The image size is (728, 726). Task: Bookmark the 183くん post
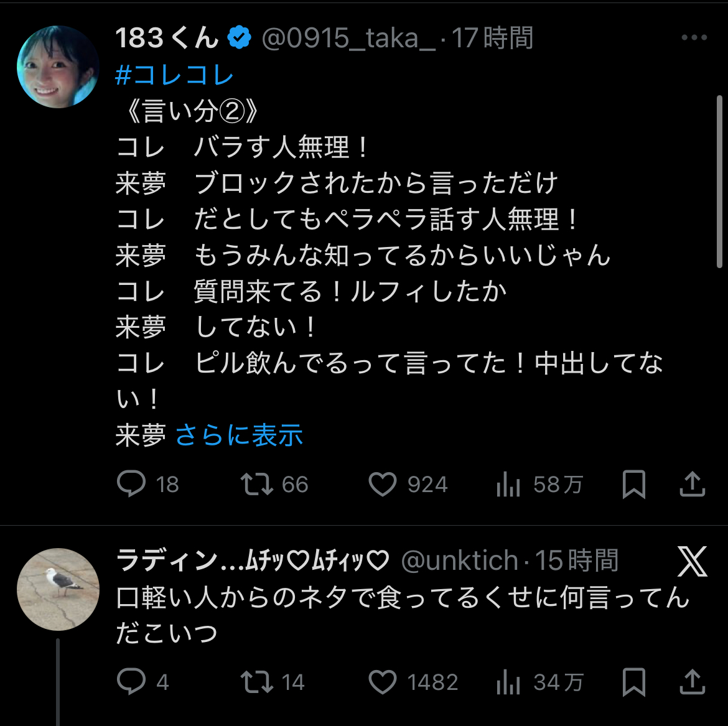(x=634, y=485)
